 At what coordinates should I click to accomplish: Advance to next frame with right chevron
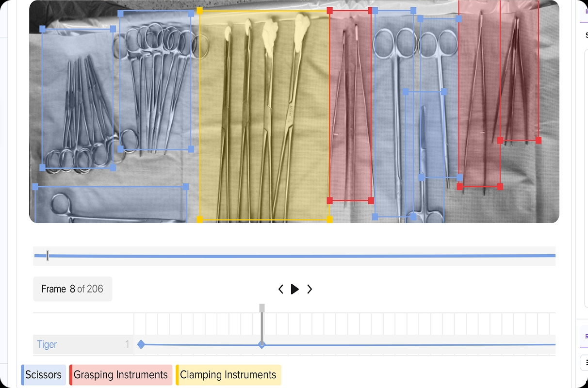click(x=310, y=289)
